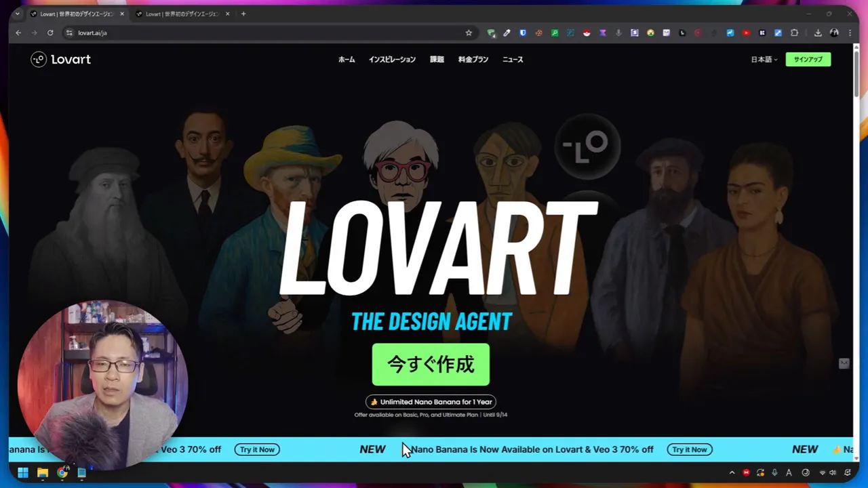Open the Chrome three-dot menu
The width and height of the screenshot is (868, 488).
tap(850, 33)
